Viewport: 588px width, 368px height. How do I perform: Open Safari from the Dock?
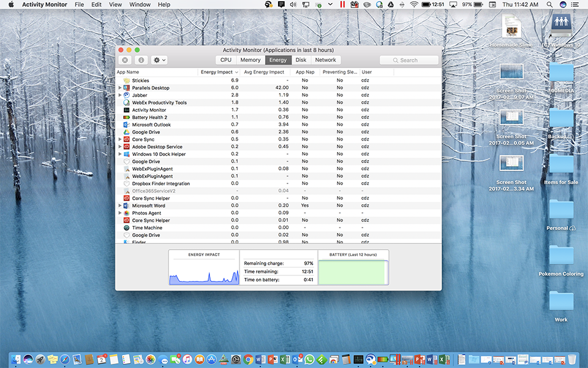pyautogui.click(x=65, y=359)
